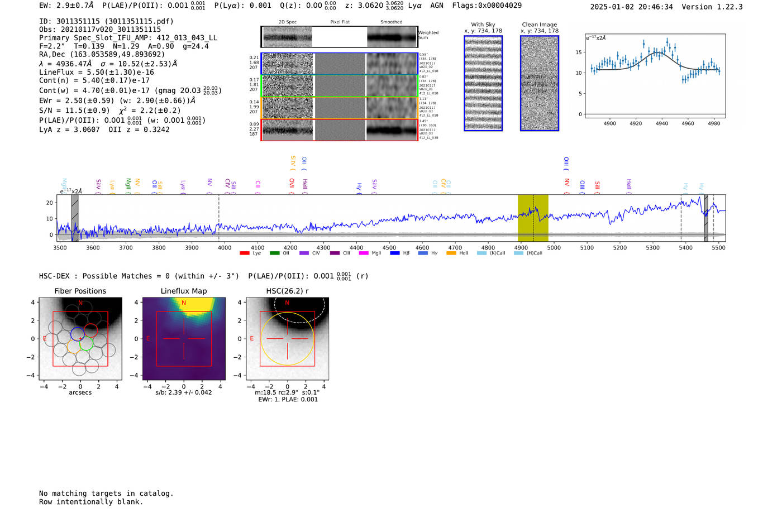This screenshot has height=532, width=782.
Task: Click the 'EW: 2.9±0.7Å' header value
Action: click(66, 5)
